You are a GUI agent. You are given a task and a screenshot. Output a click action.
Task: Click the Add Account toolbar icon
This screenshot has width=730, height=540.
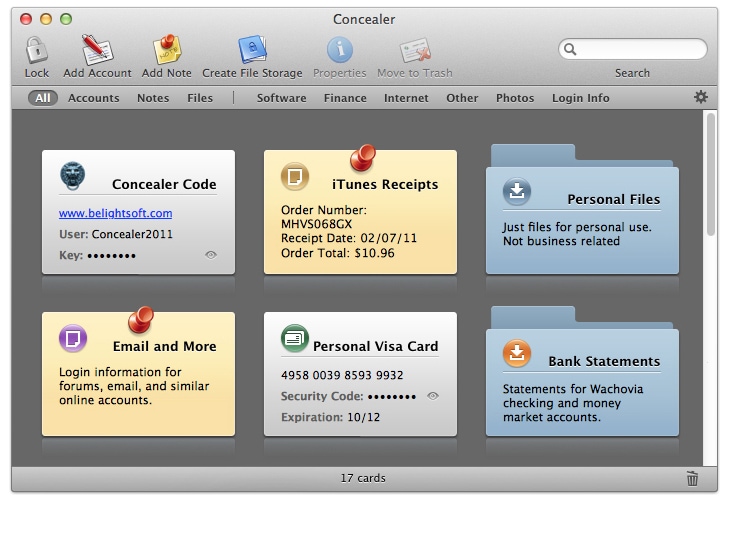pyautogui.click(x=97, y=49)
